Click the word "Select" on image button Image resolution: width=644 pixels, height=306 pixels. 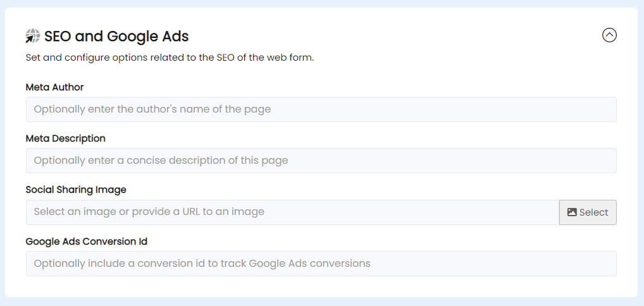[x=593, y=212]
